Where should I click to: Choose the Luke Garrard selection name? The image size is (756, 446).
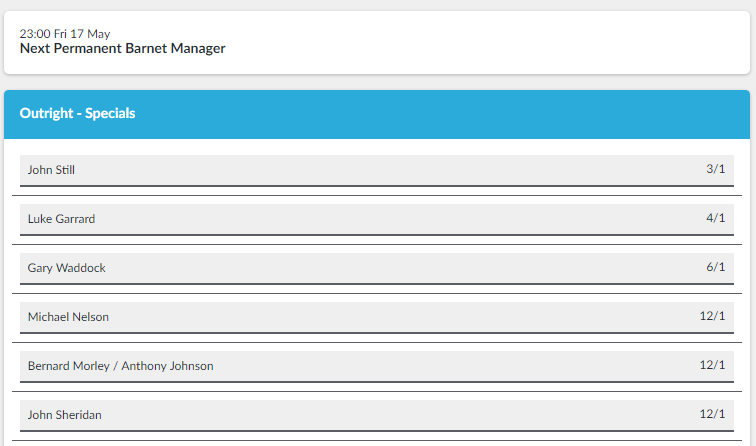pos(61,219)
